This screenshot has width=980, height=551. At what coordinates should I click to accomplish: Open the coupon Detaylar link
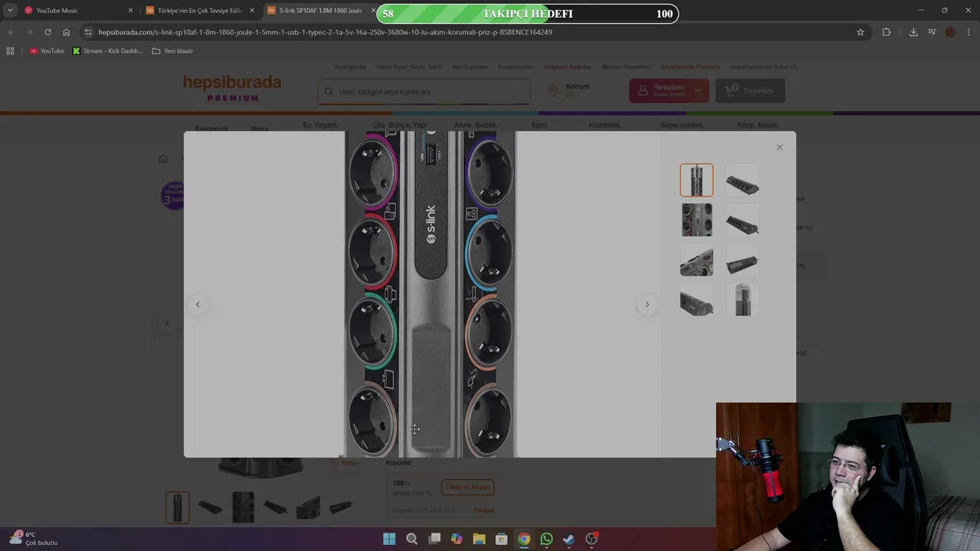click(x=484, y=510)
